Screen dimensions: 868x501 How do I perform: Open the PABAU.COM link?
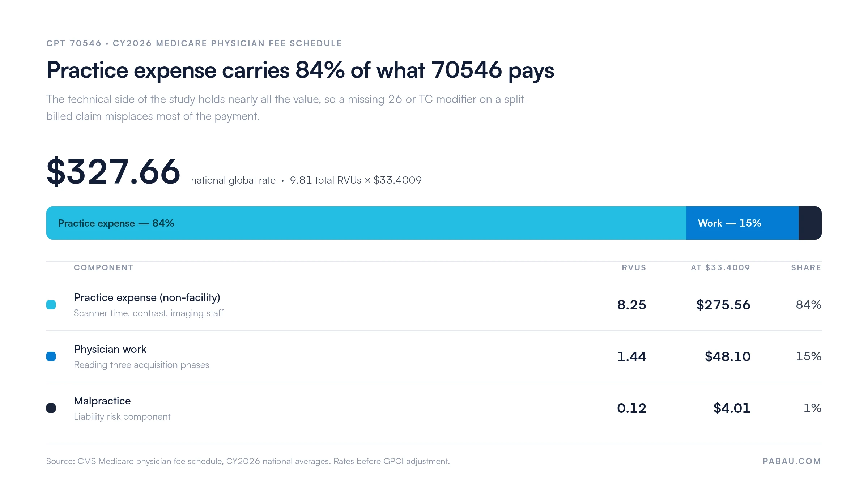pos(792,461)
